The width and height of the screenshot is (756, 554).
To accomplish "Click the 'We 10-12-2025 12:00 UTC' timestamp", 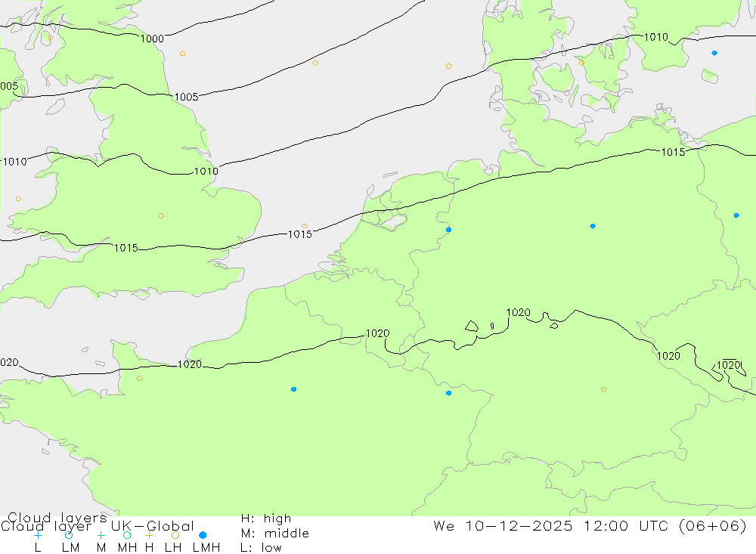I will [x=553, y=525].
